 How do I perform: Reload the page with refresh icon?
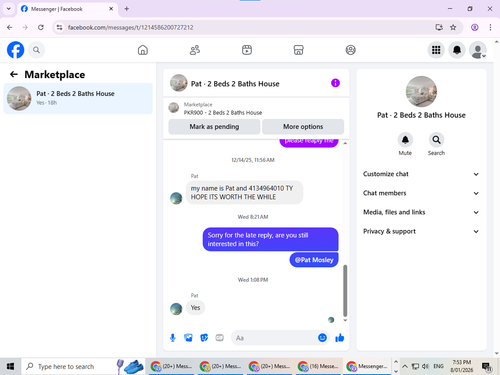[41, 27]
